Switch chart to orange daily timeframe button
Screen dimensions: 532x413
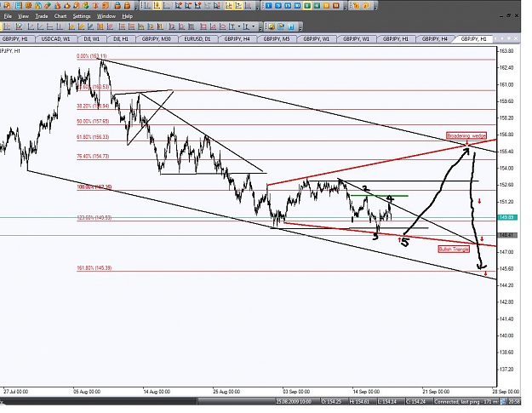pyautogui.click(x=326, y=5)
